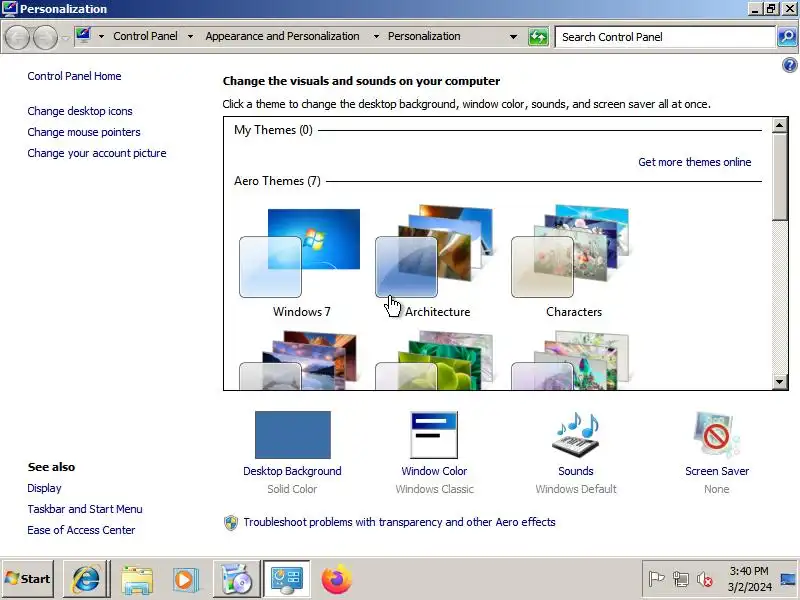Screen dimensions: 800x600
Task: Launch Firefox from the taskbar
Action: 337,579
